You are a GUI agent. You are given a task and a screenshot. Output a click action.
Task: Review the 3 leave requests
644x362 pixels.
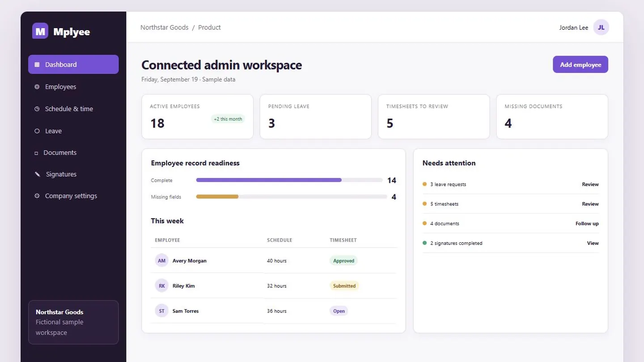tap(590, 184)
